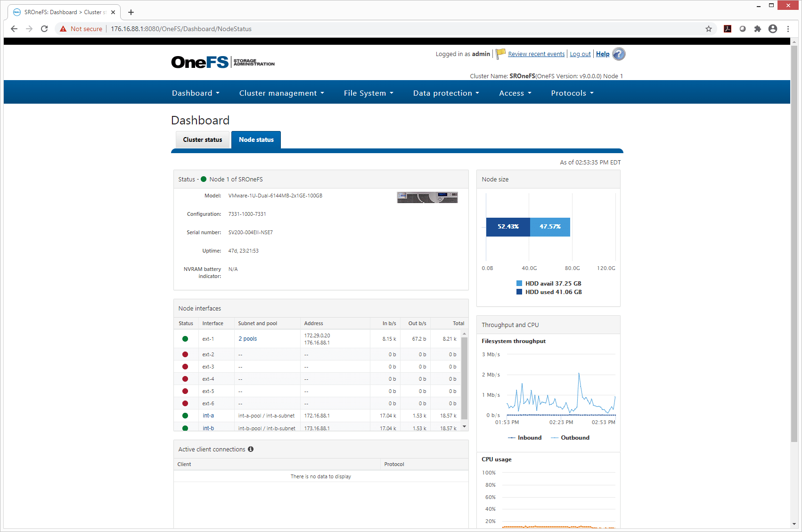Click Review recent events link
Viewport: 802px width, 532px height.
[536, 54]
